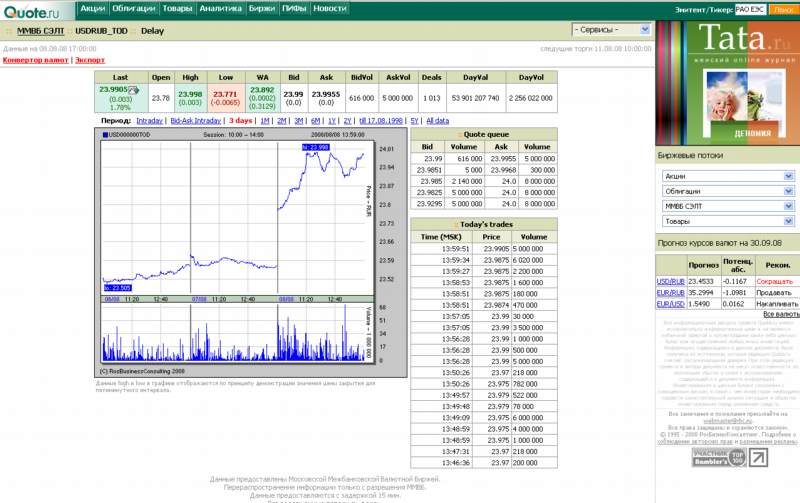The image size is (800, 503).
Task: Click the Low value 23.771
Action: 225,94
